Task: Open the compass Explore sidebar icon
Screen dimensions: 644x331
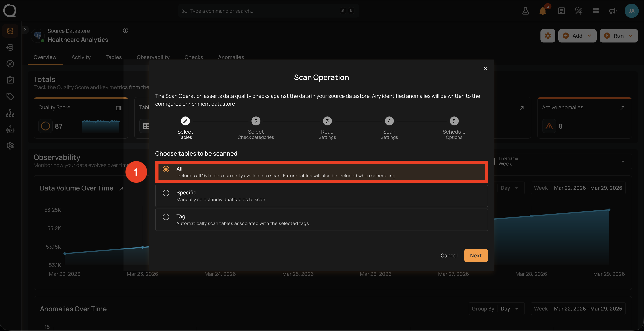Action: tap(10, 64)
